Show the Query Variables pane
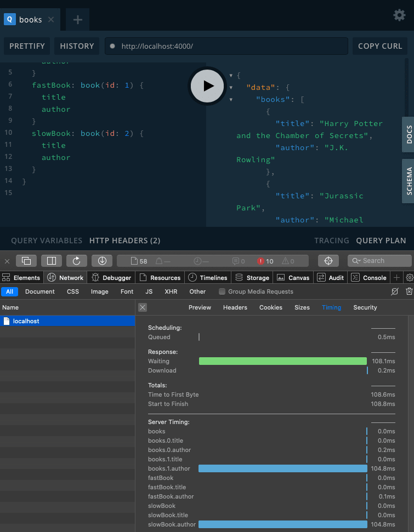Image resolution: width=414 pixels, height=532 pixels. [x=47, y=241]
